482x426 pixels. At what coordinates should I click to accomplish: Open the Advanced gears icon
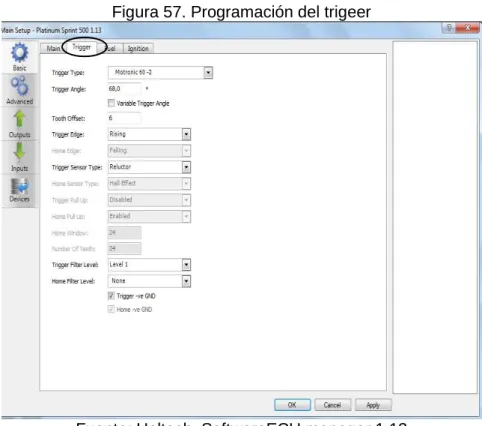pyautogui.click(x=19, y=85)
